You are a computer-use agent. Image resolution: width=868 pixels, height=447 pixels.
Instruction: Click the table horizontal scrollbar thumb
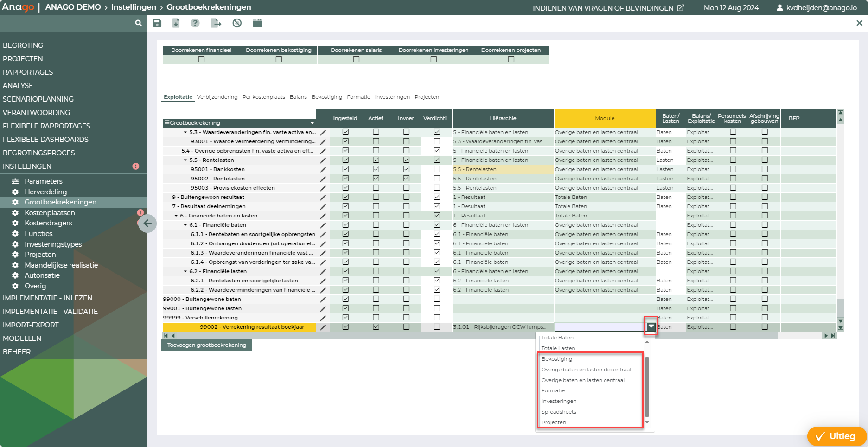(478, 336)
